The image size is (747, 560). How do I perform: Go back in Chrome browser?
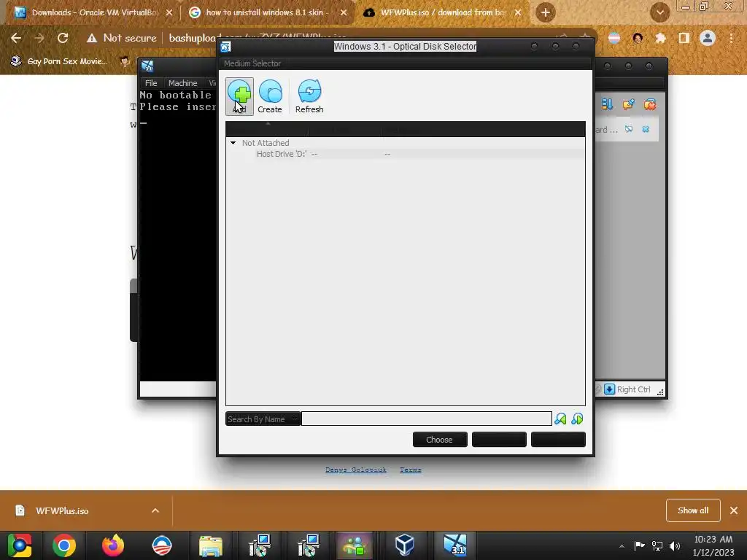(16, 38)
